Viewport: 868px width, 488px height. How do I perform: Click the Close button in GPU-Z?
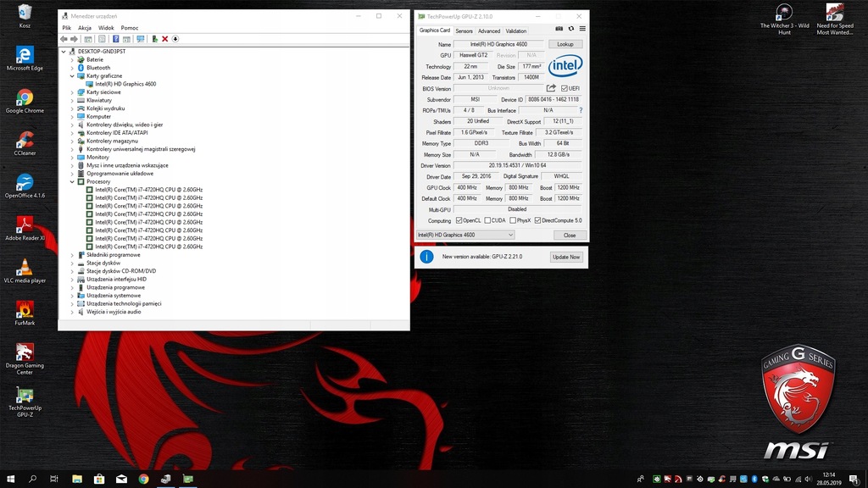[570, 236]
